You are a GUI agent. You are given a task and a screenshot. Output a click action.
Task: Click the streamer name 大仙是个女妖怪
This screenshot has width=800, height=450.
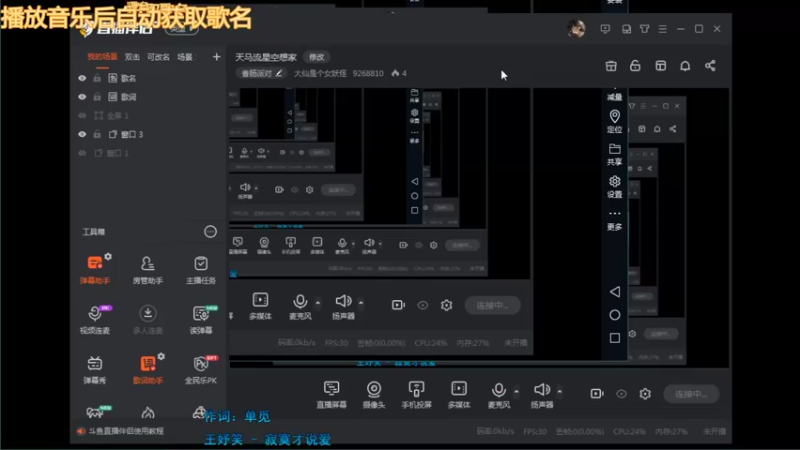[x=320, y=73]
